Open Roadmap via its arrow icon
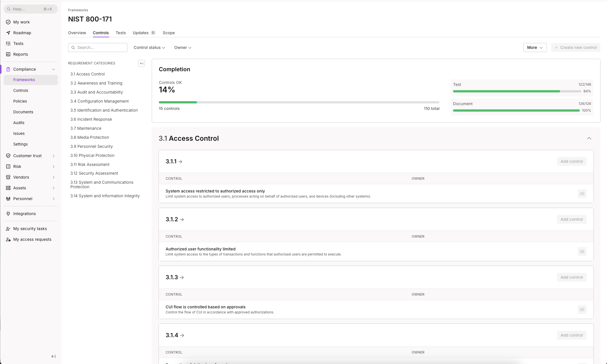Screen dimensions: 607x364 8,33
